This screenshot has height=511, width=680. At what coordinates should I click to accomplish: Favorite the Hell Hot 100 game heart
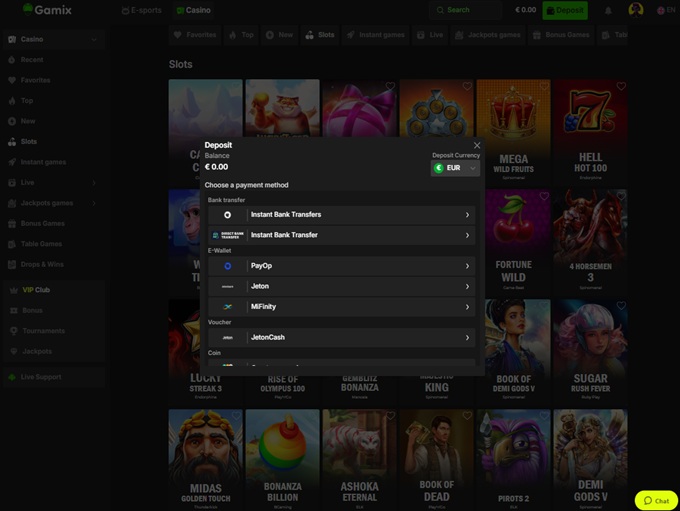[621, 87]
